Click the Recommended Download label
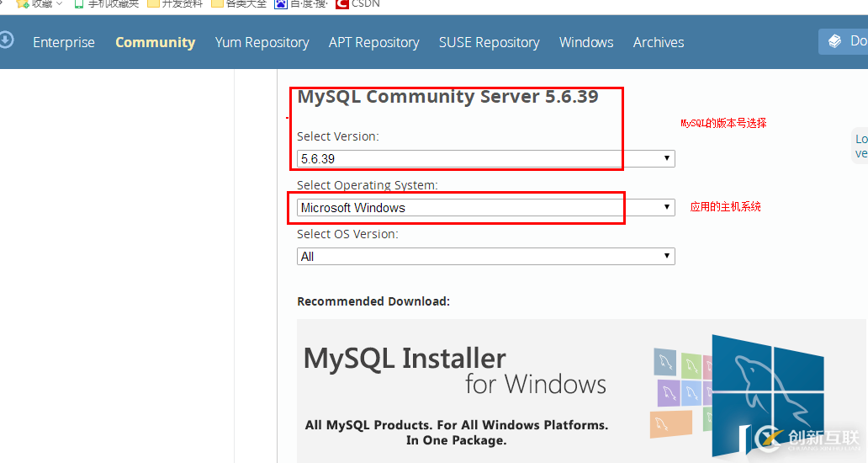Viewport: 868px width, 463px height. [373, 301]
